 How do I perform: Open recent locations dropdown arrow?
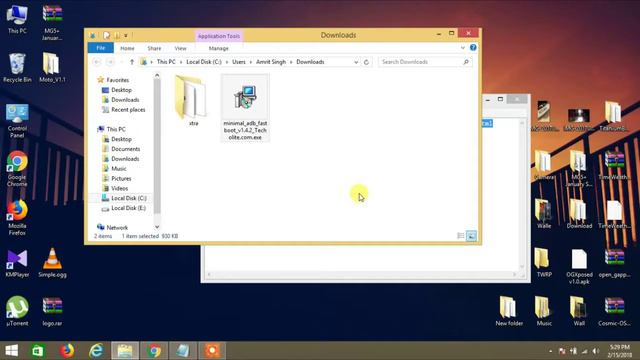click(x=121, y=62)
